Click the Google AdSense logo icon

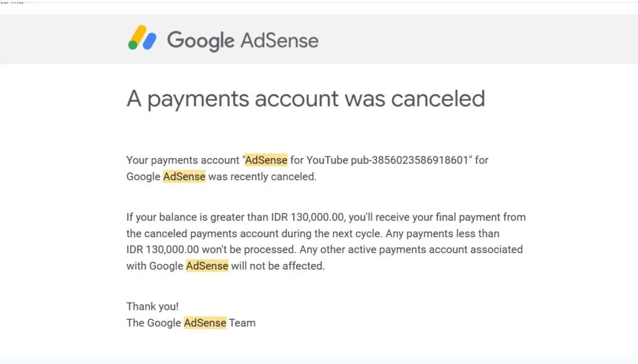142,39
